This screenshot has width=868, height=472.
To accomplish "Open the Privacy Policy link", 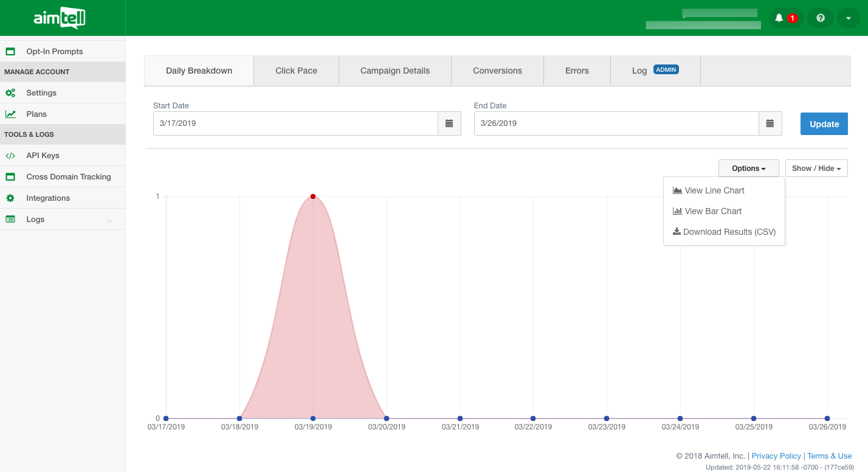I will (776, 456).
